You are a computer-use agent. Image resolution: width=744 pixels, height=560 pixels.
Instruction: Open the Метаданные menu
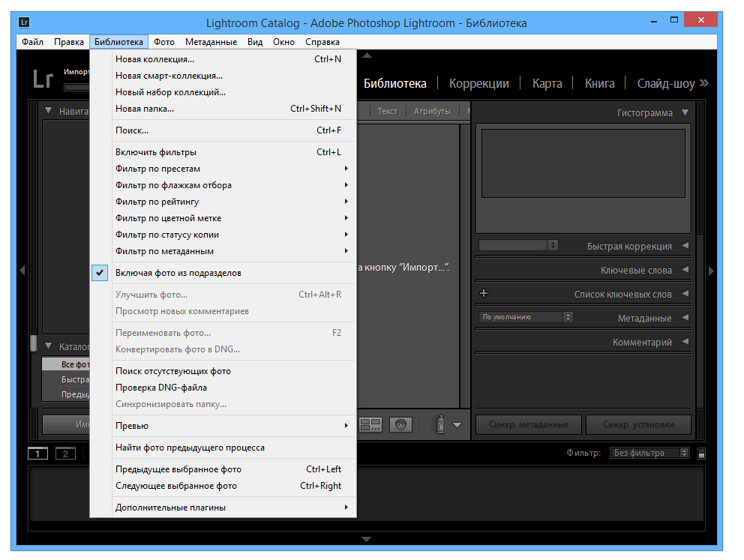point(211,42)
